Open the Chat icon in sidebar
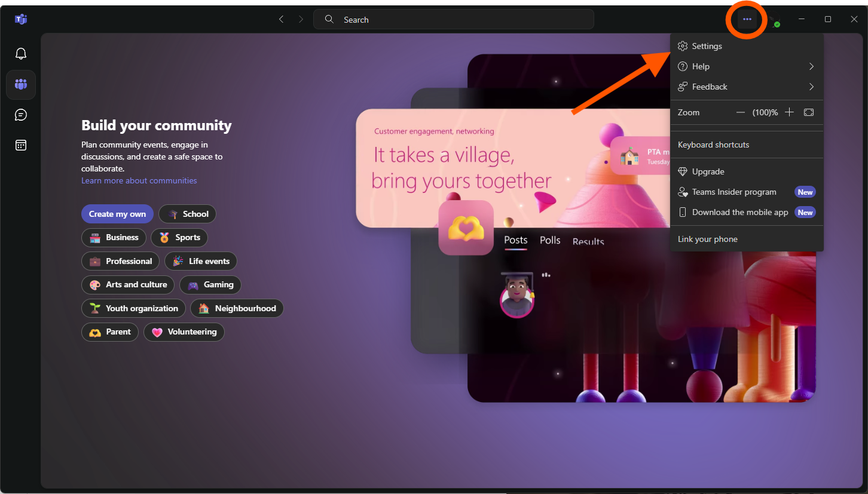This screenshot has height=494, width=868. tap(21, 115)
